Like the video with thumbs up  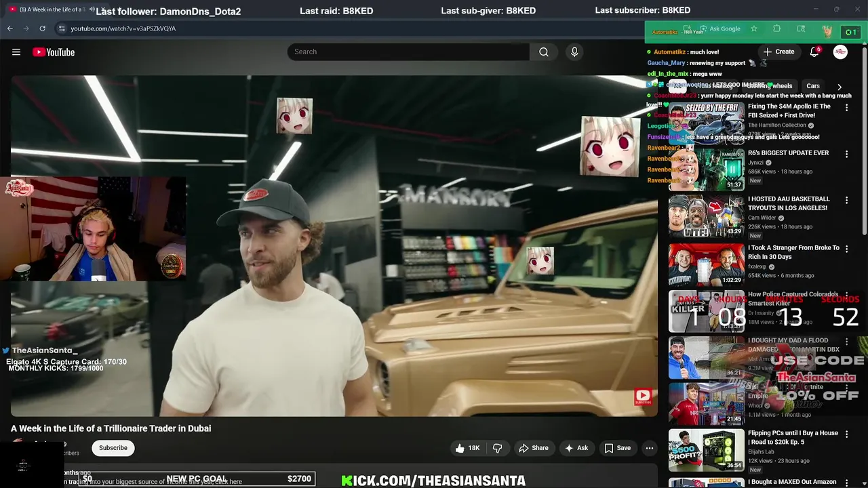pyautogui.click(x=460, y=448)
